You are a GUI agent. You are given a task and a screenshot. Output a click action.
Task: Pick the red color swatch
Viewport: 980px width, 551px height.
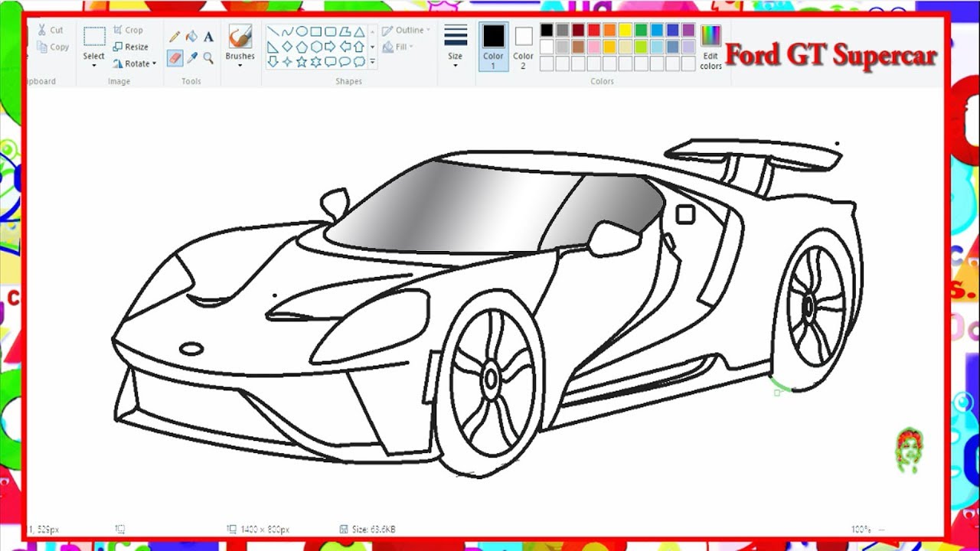tap(593, 30)
